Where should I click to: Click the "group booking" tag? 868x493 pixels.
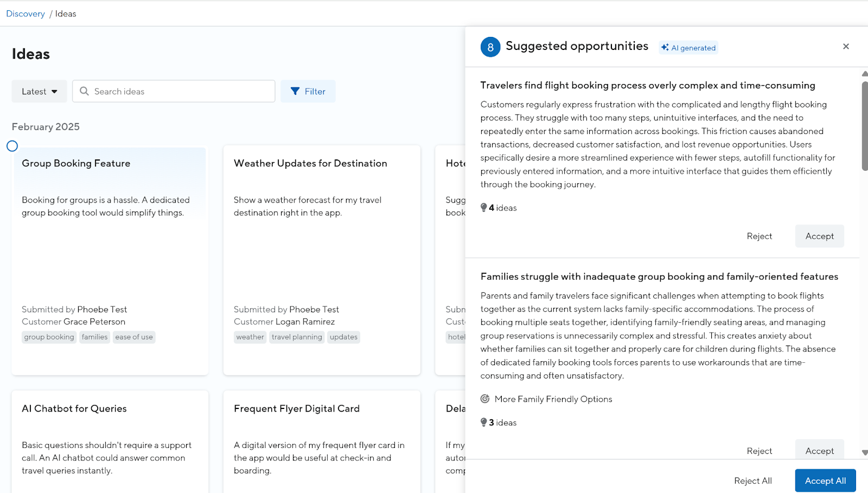pyautogui.click(x=49, y=337)
